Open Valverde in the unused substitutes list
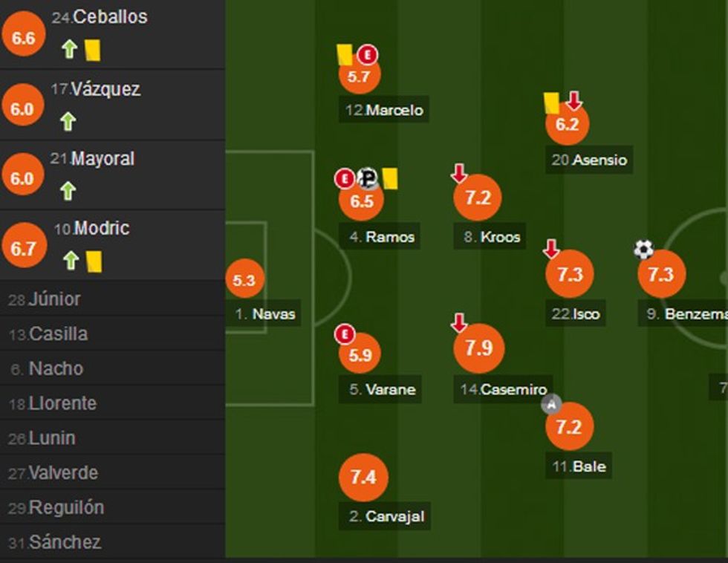The height and width of the screenshot is (563, 728). point(63,473)
